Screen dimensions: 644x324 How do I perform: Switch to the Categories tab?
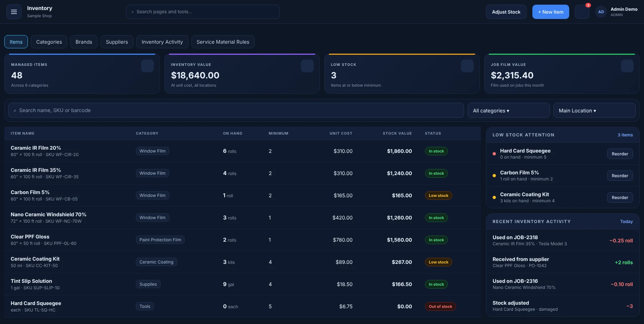(49, 42)
